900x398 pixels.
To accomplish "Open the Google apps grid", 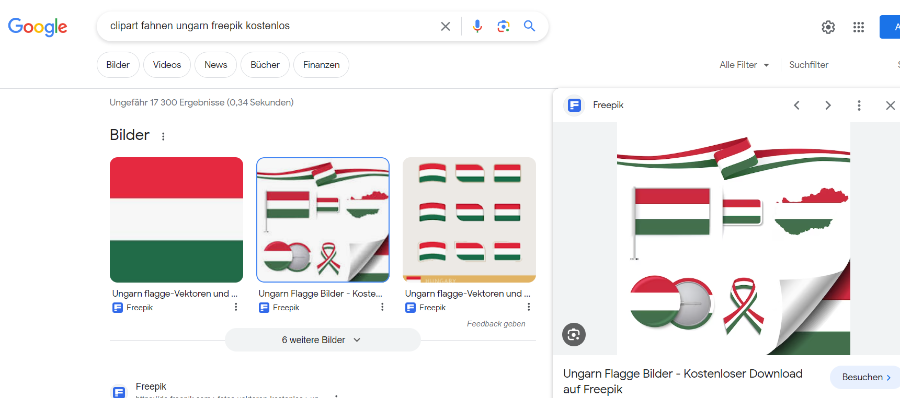I will pos(859,27).
